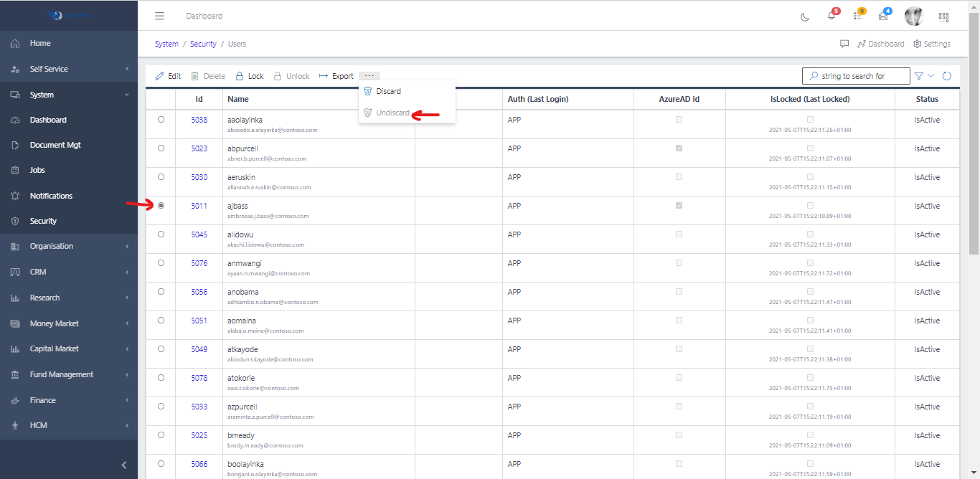Toggle the hamburger menu icon
The height and width of the screenshot is (479, 980).
(x=160, y=16)
